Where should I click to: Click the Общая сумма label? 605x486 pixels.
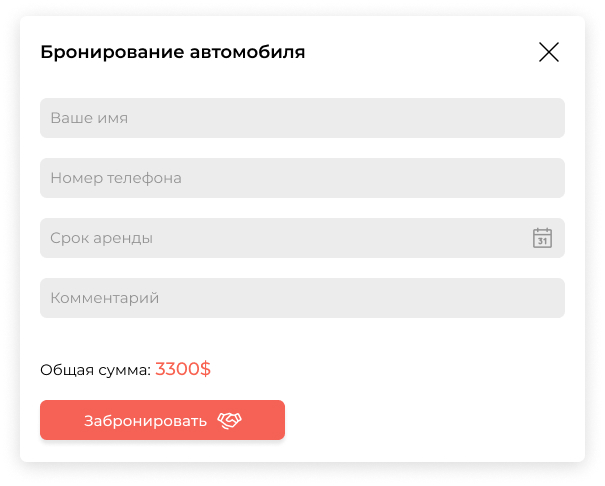point(95,370)
